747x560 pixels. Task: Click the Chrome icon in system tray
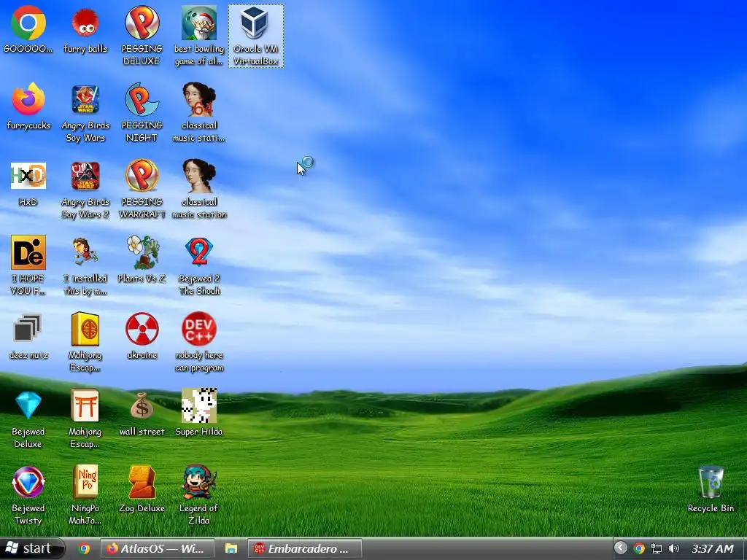tap(639, 548)
